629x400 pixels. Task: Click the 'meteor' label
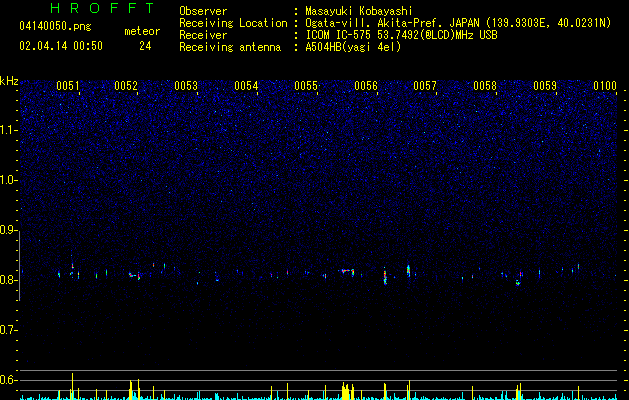point(142,31)
